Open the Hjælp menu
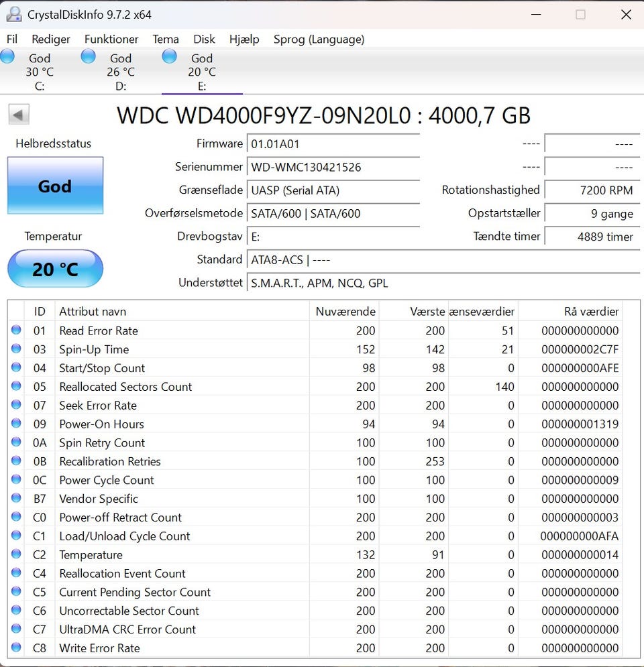 [x=244, y=39]
